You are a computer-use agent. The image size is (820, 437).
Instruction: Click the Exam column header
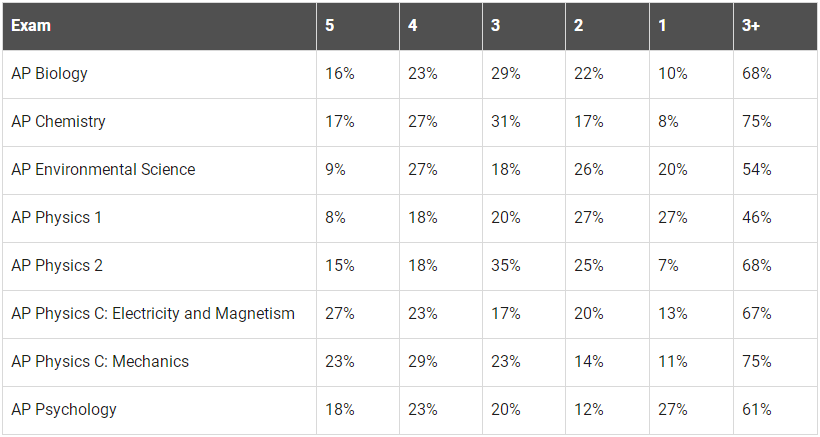coord(31,26)
